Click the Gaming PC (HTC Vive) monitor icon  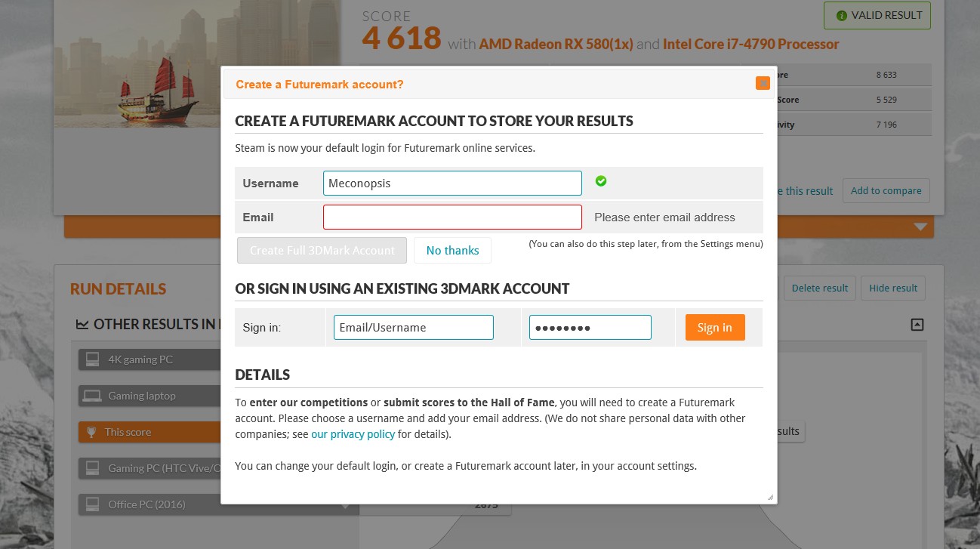[92, 468]
